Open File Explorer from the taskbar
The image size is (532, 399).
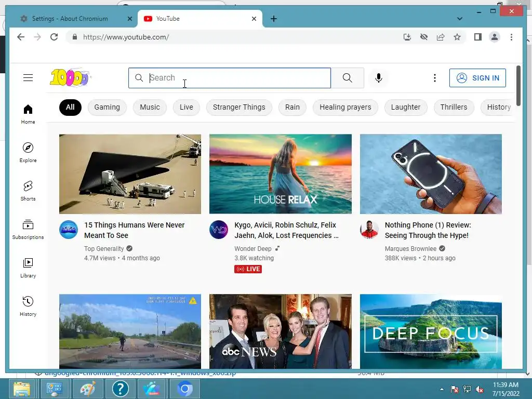click(x=22, y=389)
